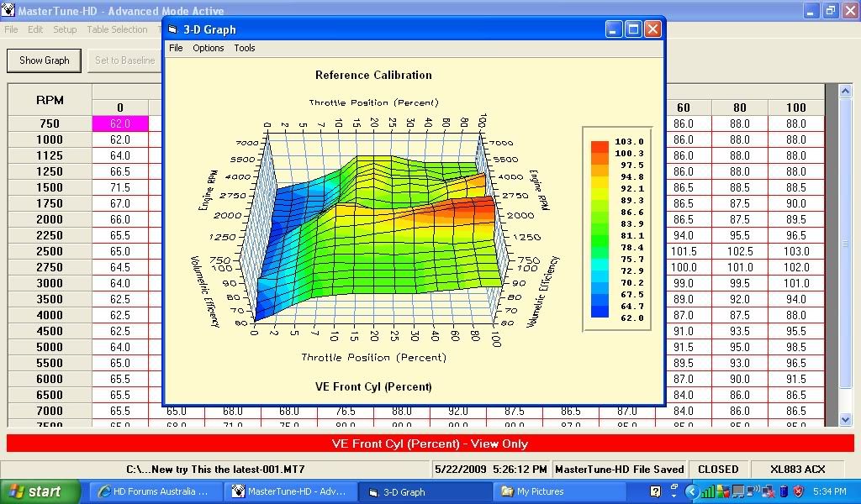Click the VE Front Cyl (Percent) graph caption

coord(373,386)
